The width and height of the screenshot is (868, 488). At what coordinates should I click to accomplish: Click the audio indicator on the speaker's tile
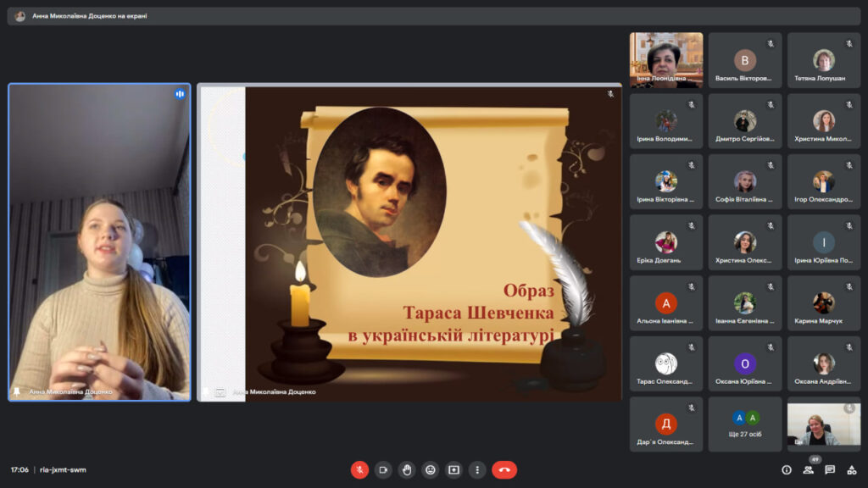(180, 94)
